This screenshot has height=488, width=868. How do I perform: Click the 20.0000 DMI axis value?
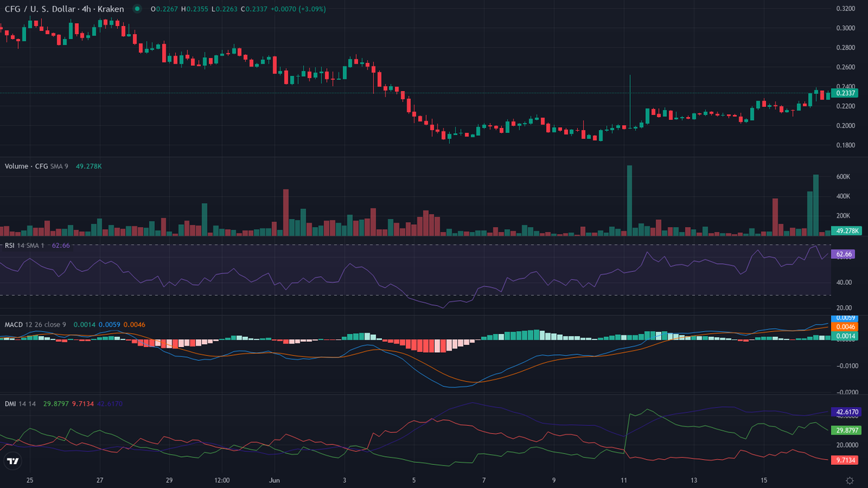click(x=846, y=447)
